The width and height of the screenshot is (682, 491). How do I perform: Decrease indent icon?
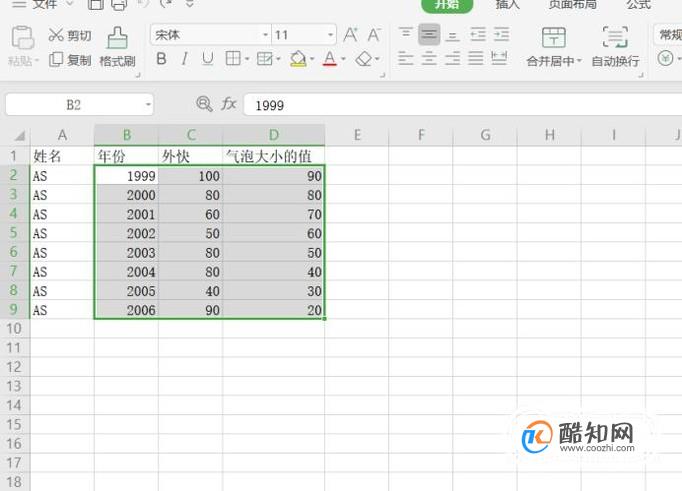(x=478, y=34)
